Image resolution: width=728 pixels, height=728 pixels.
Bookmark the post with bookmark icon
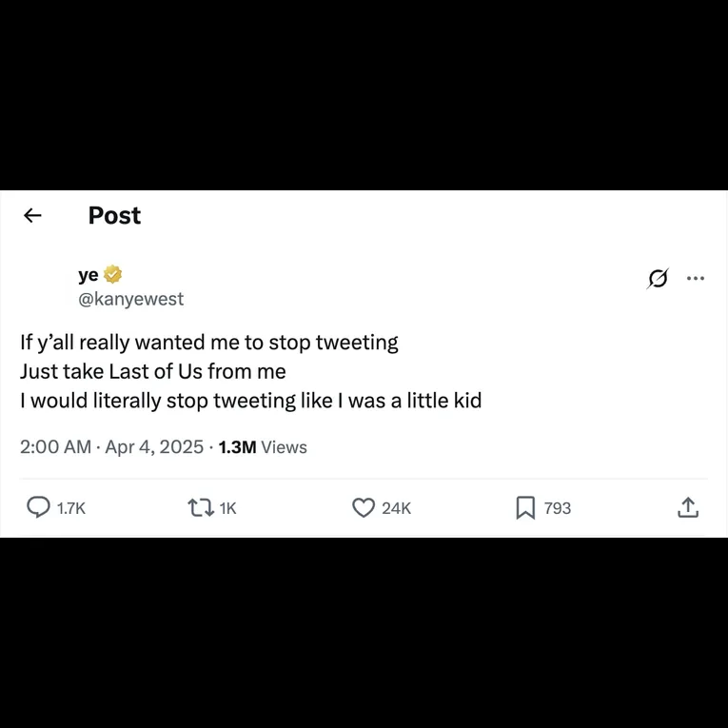tap(524, 508)
